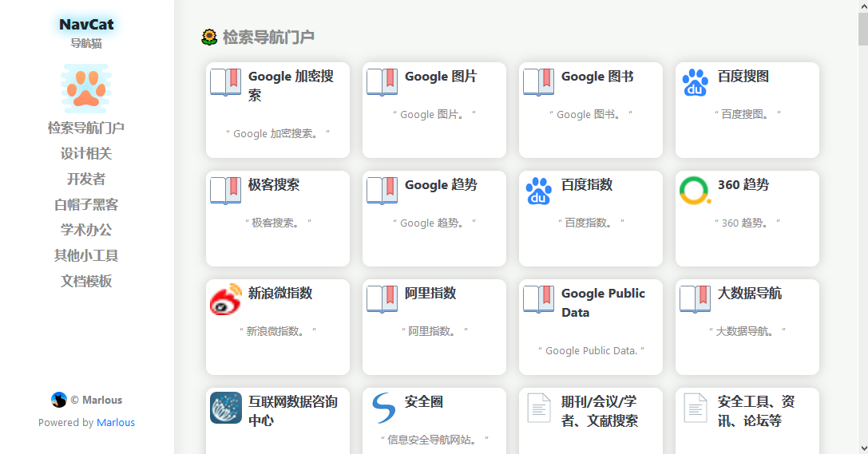Viewport: 868px width, 454px height.
Task: Open the Google 图书 card title
Action: 597,77
